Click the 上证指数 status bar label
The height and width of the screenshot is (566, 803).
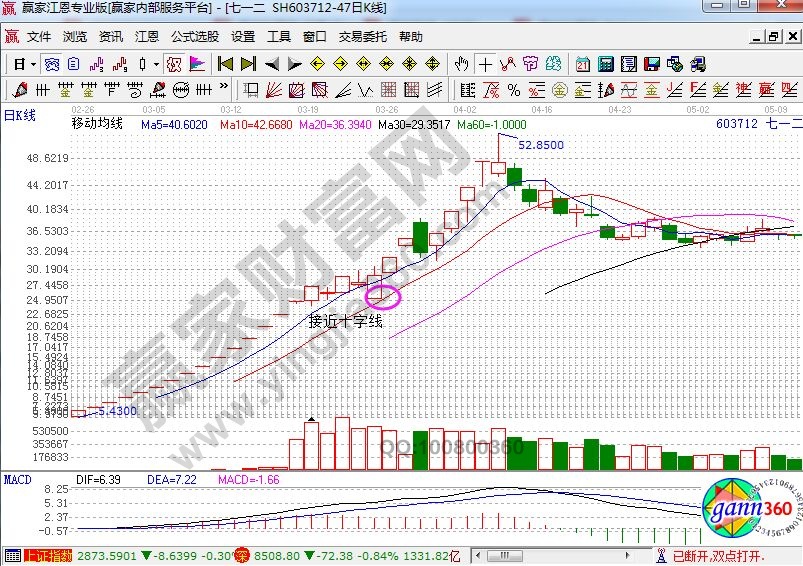pos(46,555)
